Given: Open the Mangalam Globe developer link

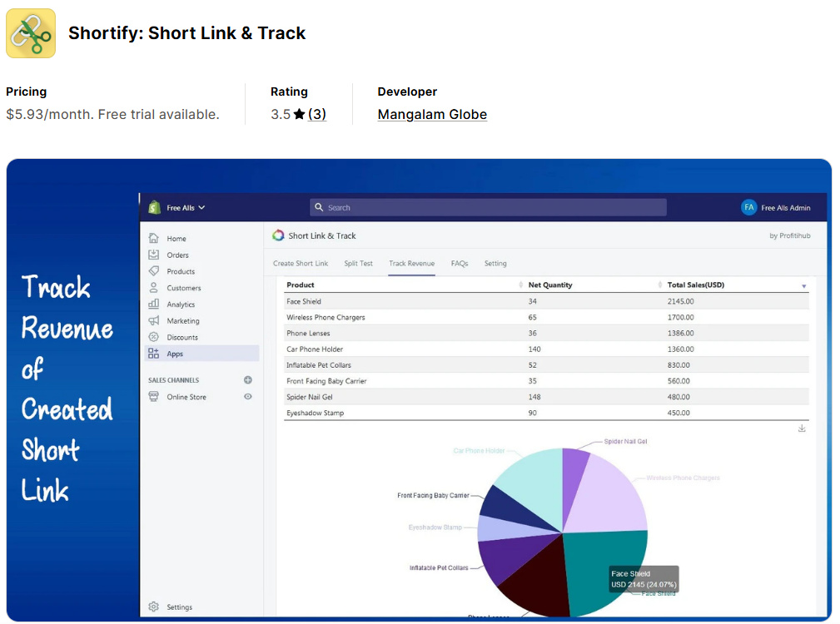Looking at the screenshot, I should (432, 115).
